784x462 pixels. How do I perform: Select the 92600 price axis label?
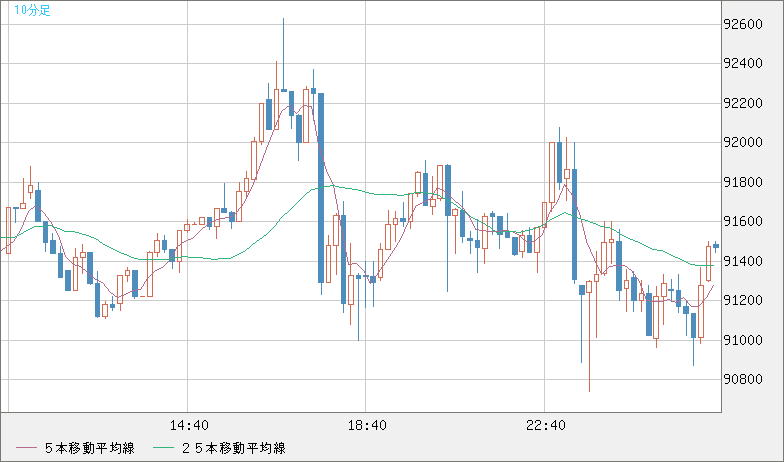742,24
